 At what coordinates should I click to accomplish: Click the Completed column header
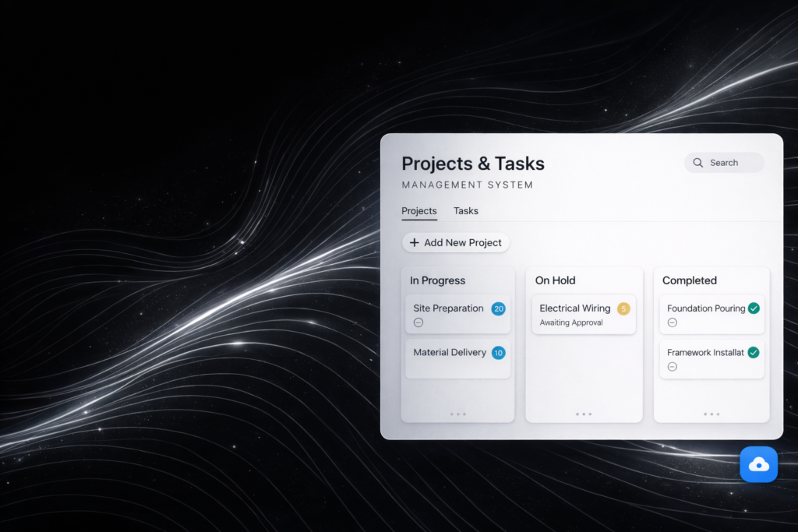click(x=690, y=280)
